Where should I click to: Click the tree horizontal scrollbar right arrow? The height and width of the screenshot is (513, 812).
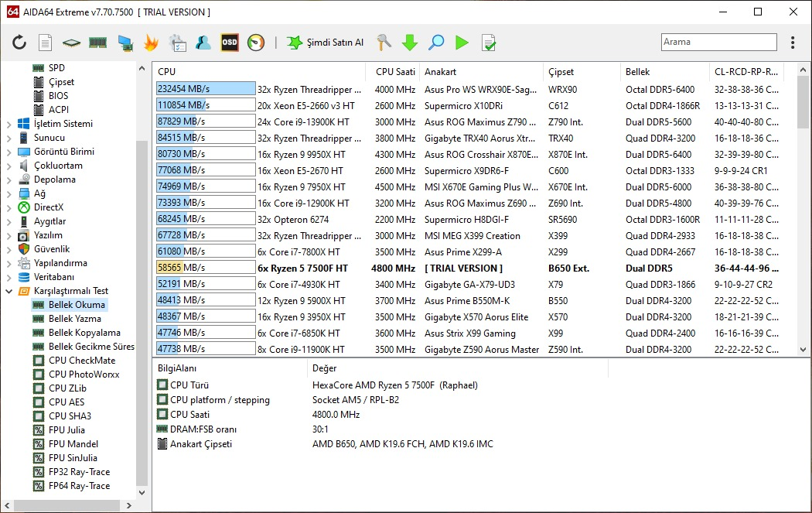click(x=129, y=505)
